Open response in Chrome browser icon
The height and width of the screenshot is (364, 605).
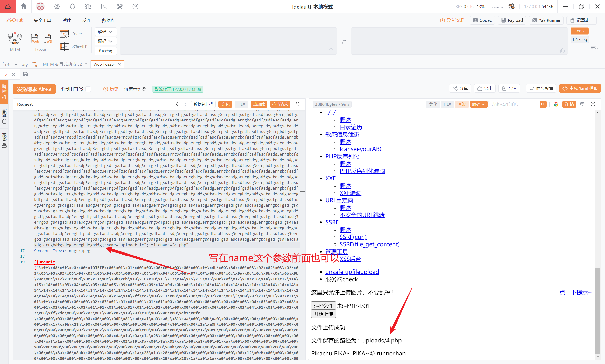coord(556,104)
